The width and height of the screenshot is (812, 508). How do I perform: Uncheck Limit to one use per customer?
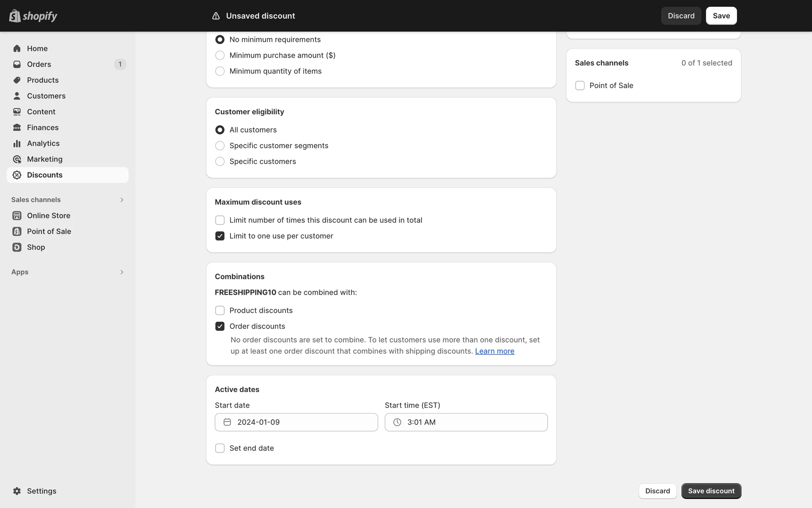pyautogui.click(x=220, y=236)
